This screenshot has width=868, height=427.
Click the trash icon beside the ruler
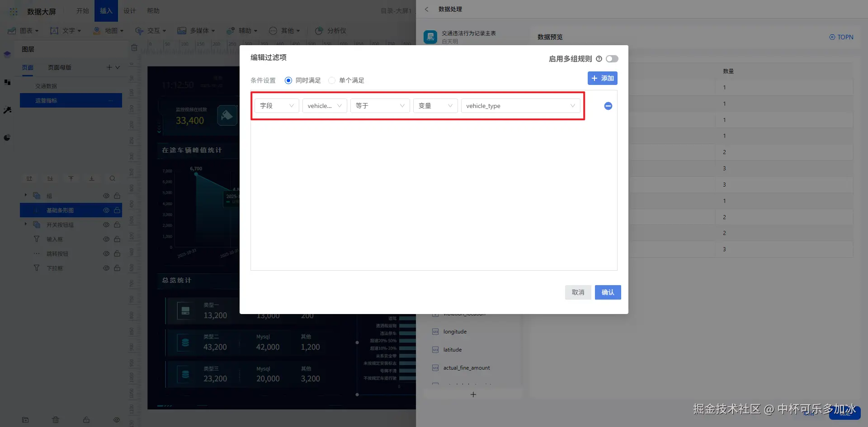pos(134,47)
